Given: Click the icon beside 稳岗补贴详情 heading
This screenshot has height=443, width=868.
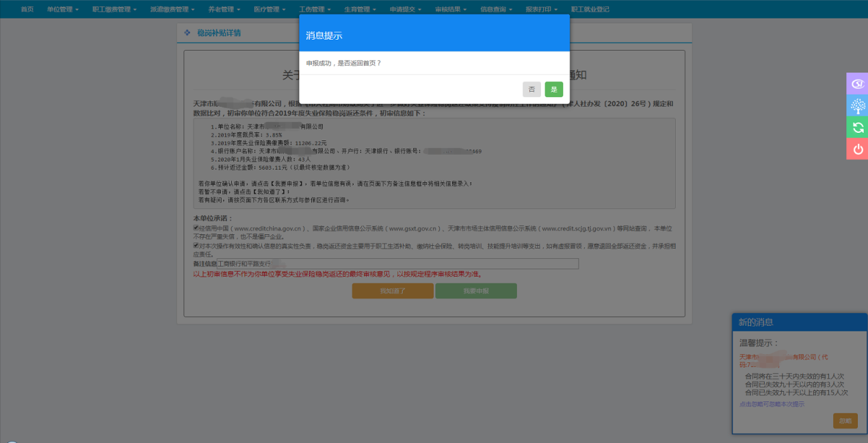Looking at the screenshot, I should [187, 33].
